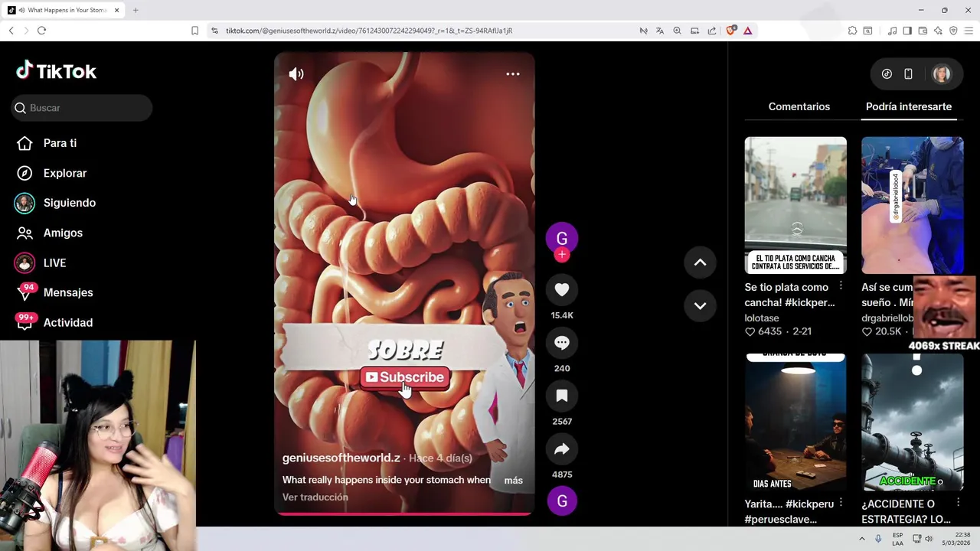Open the '¿ACCIDENTE O ESTRATEGIA?' video thumbnail
980x551 pixels.
pos(913,422)
